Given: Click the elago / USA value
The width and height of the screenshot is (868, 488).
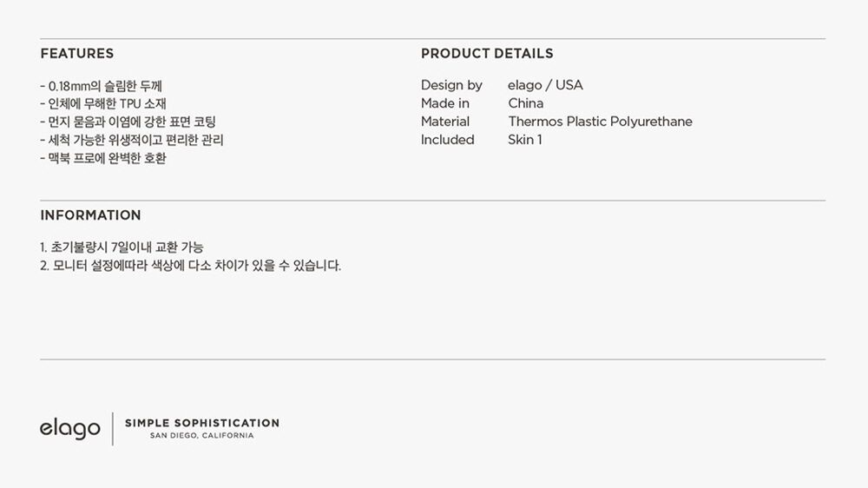Looking at the screenshot, I should 545,85.
